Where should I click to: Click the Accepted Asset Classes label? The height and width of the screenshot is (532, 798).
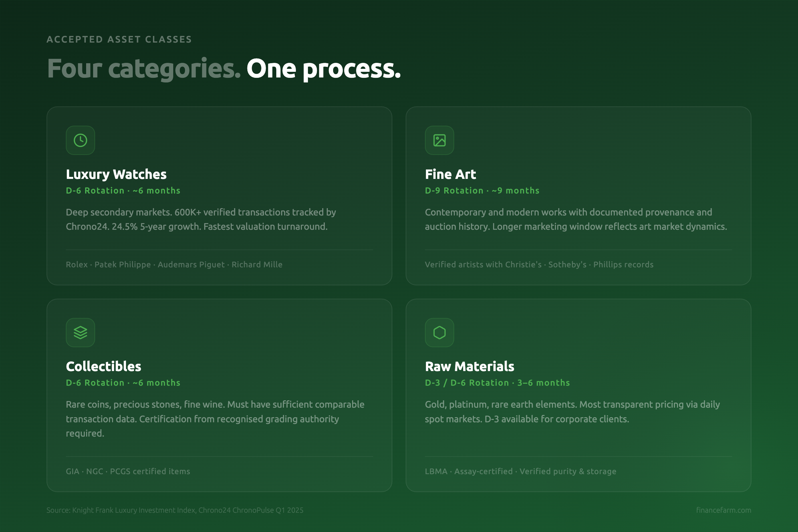coord(119,39)
